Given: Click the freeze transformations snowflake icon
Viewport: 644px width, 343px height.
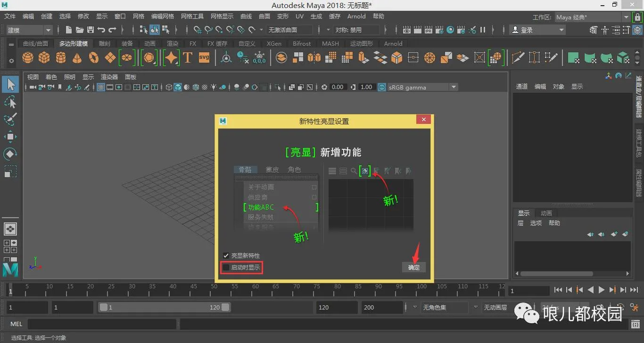Looking at the screenshot, I should [259, 57].
